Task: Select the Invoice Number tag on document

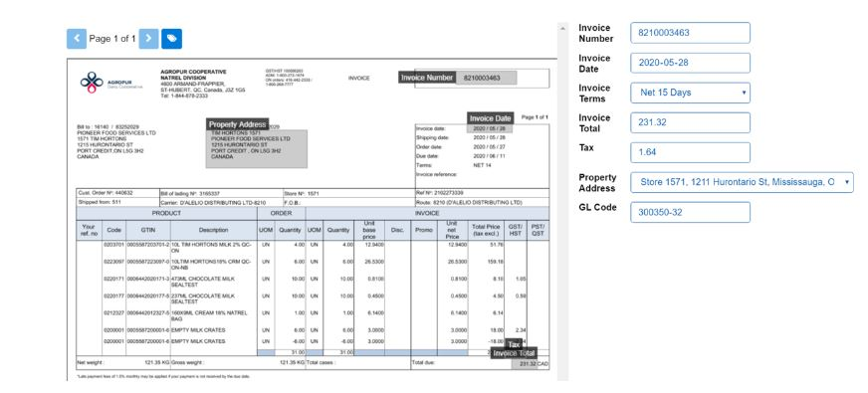Action: pyautogui.click(x=427, y=78)
